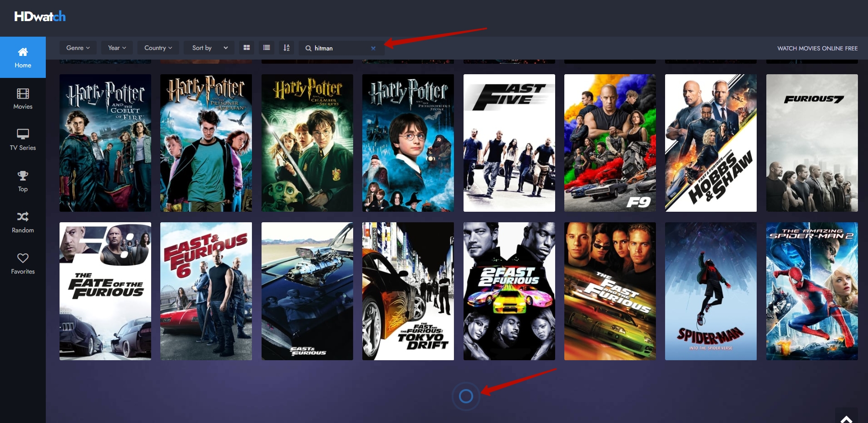Open Movies from the sidebar

point(23,99)
